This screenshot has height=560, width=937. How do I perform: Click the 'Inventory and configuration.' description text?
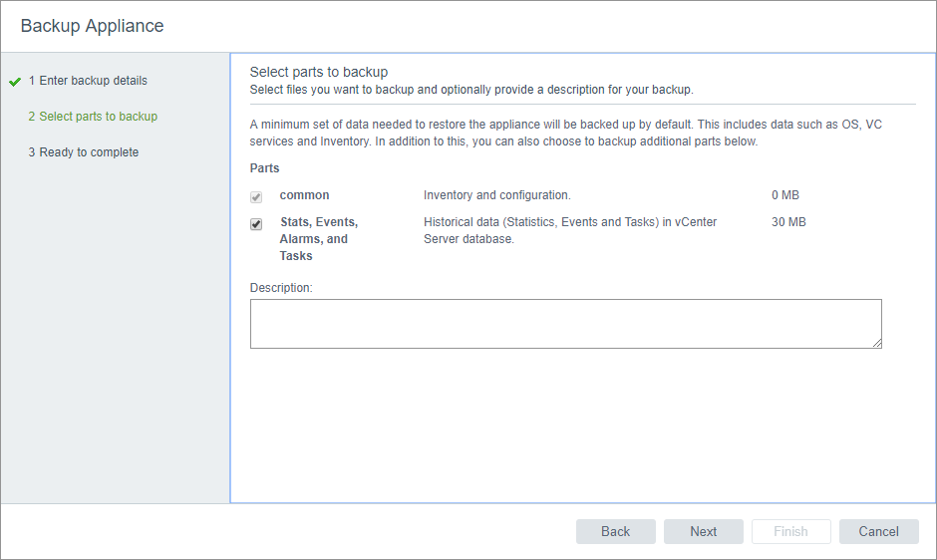(x=496, y=195)
